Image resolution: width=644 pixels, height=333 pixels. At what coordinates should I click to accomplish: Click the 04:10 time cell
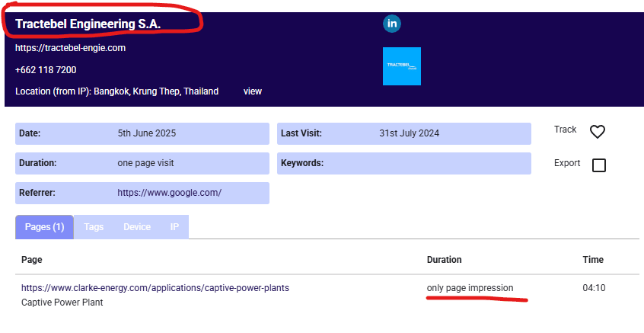[x=594, y=288]
